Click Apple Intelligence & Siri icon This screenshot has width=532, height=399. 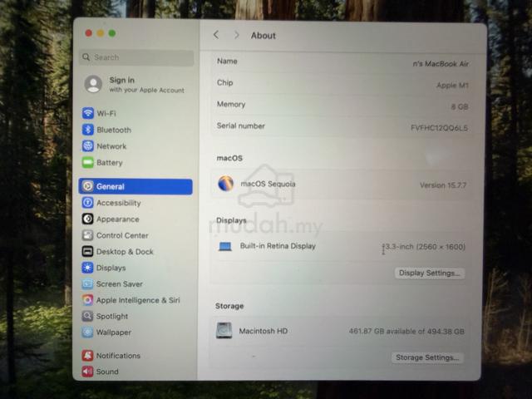tap(87, 300)
